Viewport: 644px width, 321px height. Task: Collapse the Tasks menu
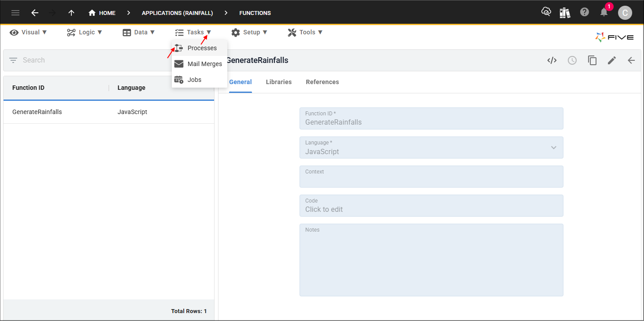tap(193, 32)
